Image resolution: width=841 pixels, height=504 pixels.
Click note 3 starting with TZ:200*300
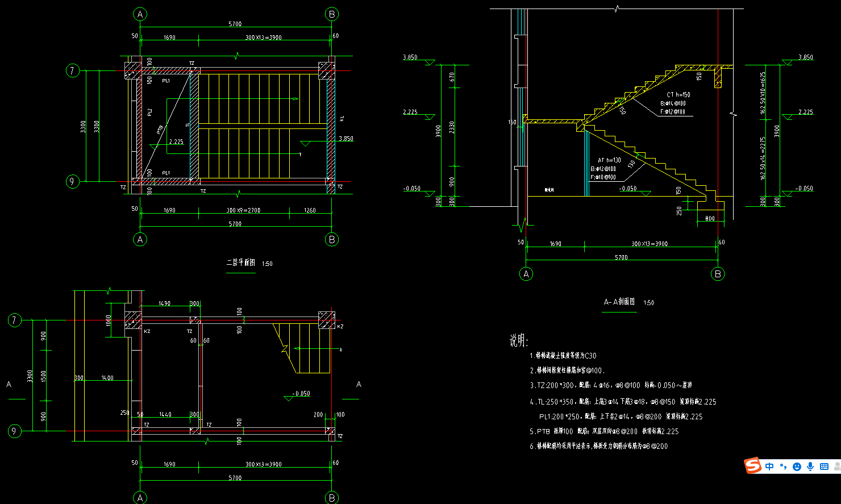click(610, 385)
